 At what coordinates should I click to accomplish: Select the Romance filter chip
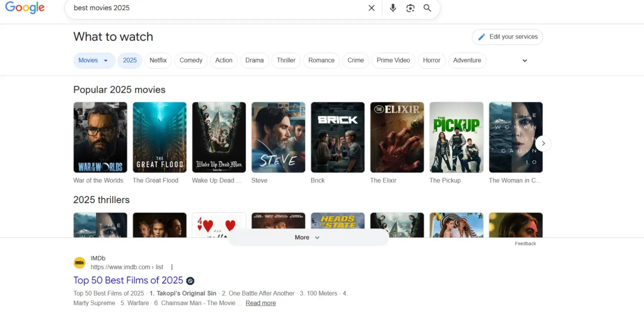click(321, 60)
